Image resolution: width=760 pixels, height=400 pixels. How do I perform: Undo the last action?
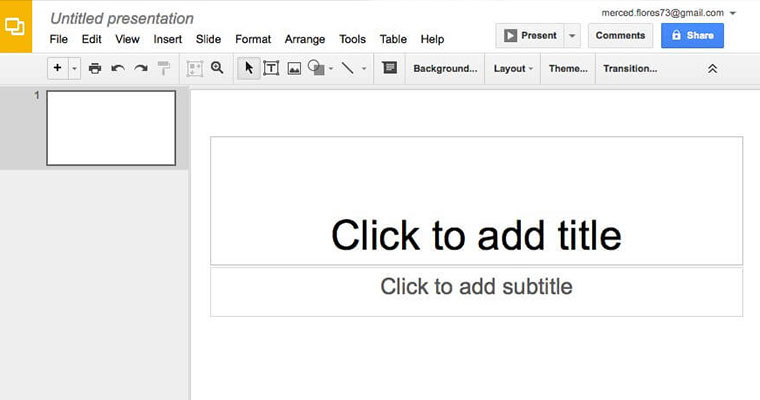point(118,68)
